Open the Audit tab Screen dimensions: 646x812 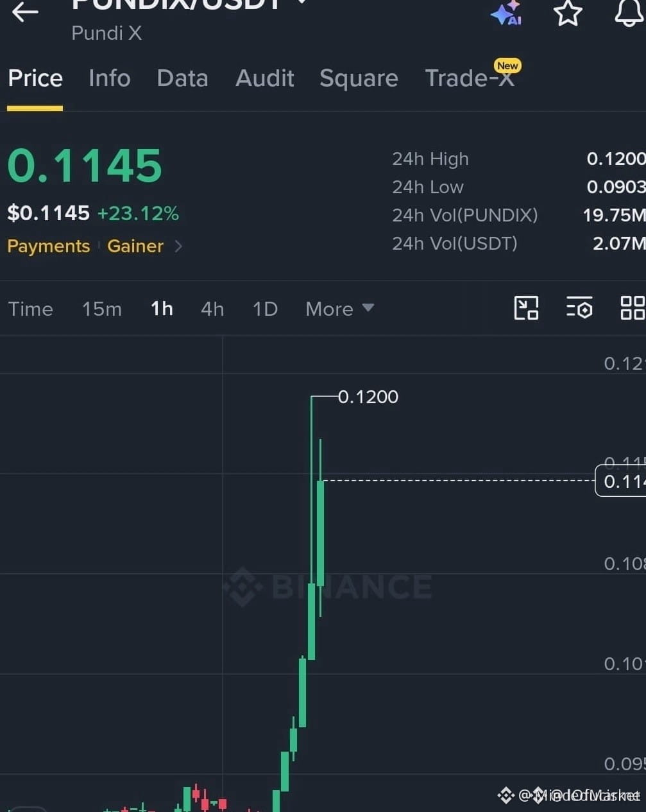pos(265,78)
